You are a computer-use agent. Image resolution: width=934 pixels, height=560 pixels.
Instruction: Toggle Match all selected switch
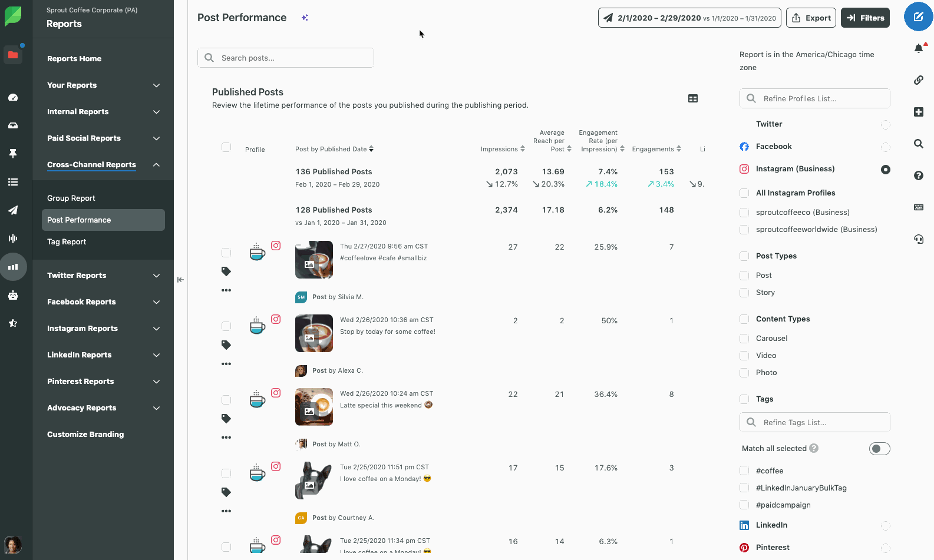pyautogui.click(x=879, y=449)
